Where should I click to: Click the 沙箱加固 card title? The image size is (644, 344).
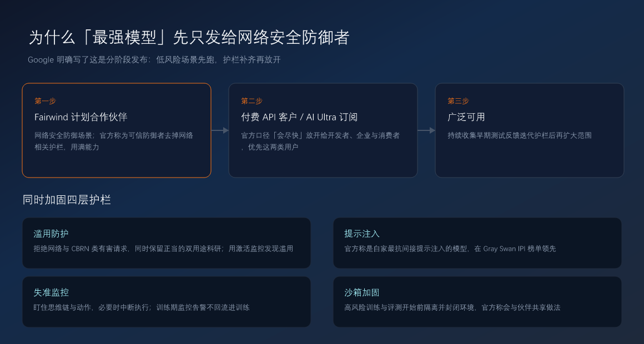(x=362, y=292)
